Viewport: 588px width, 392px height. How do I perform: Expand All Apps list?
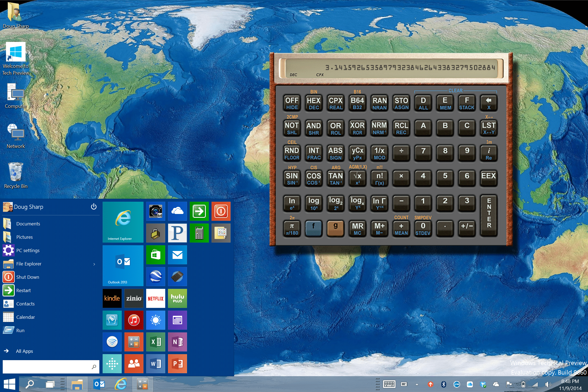pos(51,351)
